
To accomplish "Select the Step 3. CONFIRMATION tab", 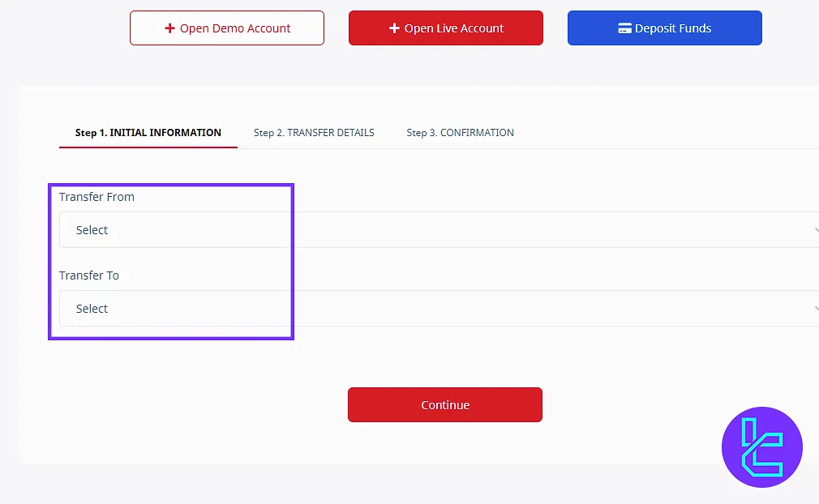I will 460,133.
